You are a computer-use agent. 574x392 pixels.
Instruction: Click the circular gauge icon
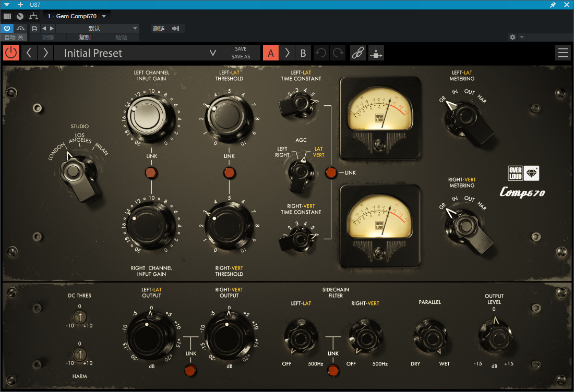coord(20,16)
